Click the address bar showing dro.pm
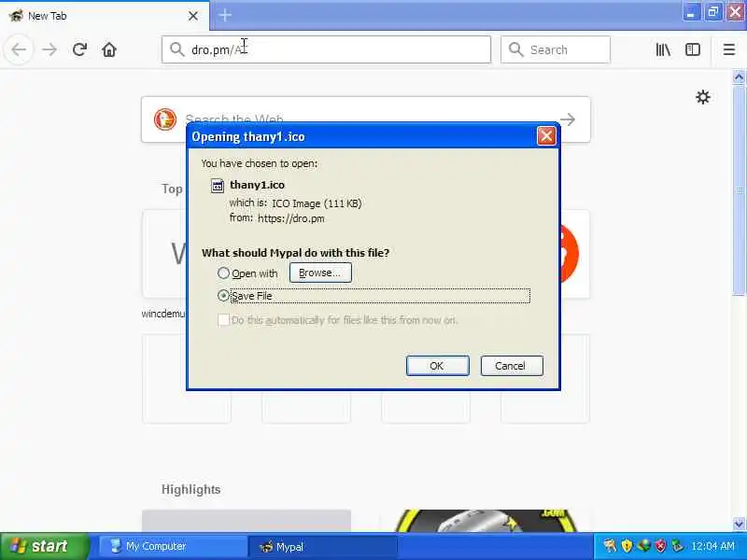 pyautogui.click(x=326, y=49)
